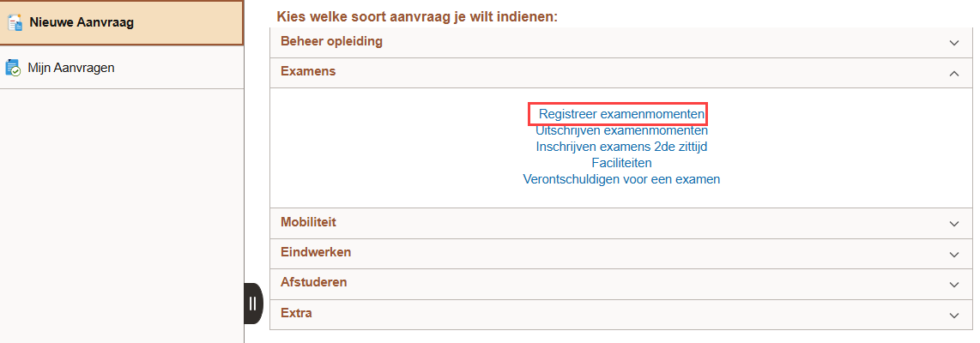Collapse Examens section with its up chevron
Screen dimensions: 980x343
[x=954, y=73]
